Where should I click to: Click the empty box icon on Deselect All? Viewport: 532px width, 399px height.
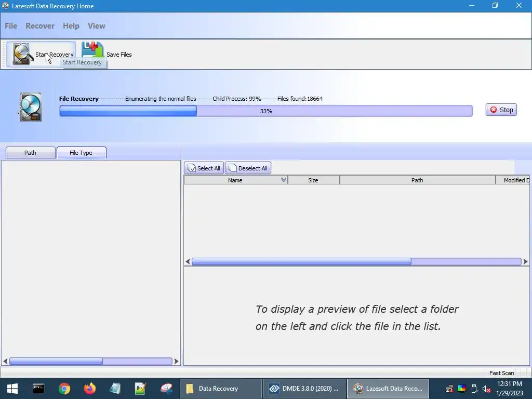232,168
